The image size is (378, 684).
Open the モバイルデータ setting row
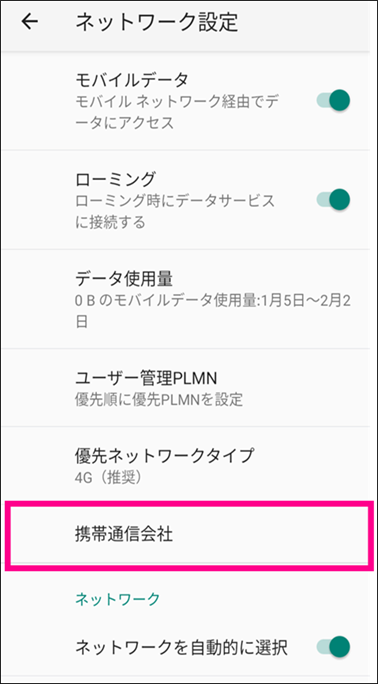pyautogui.click(x=189, y=101)
